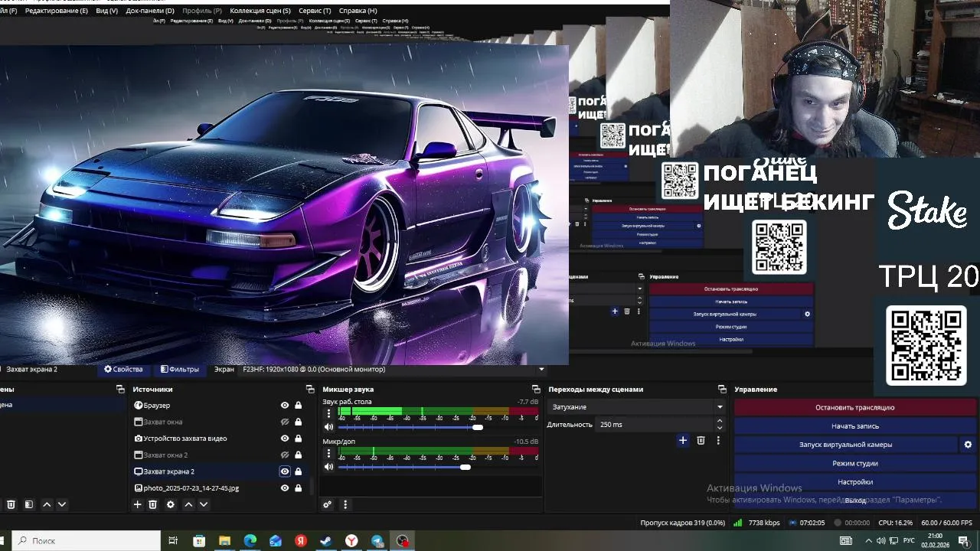Adjust Микр/доп volume slider
The width and height of the screenshot is (980, 551).
[465, 467]
